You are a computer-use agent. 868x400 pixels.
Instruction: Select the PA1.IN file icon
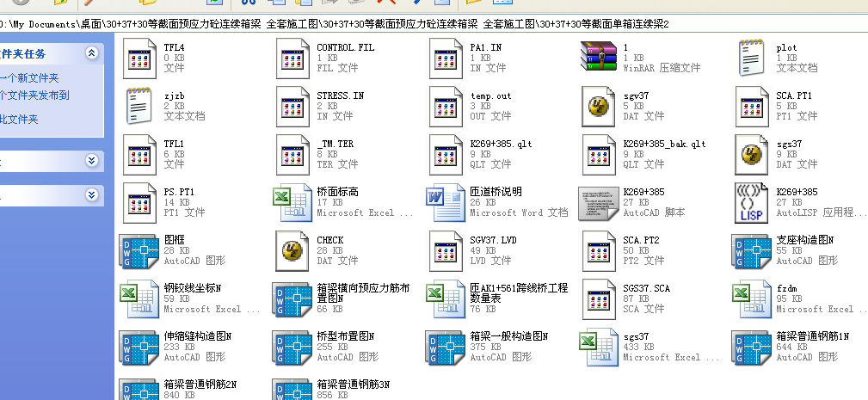(446, 58)
